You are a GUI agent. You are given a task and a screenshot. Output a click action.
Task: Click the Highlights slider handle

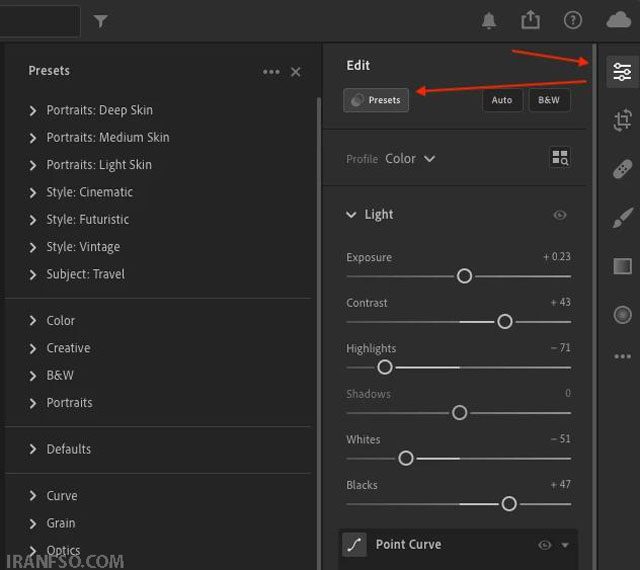click(384, 367)
